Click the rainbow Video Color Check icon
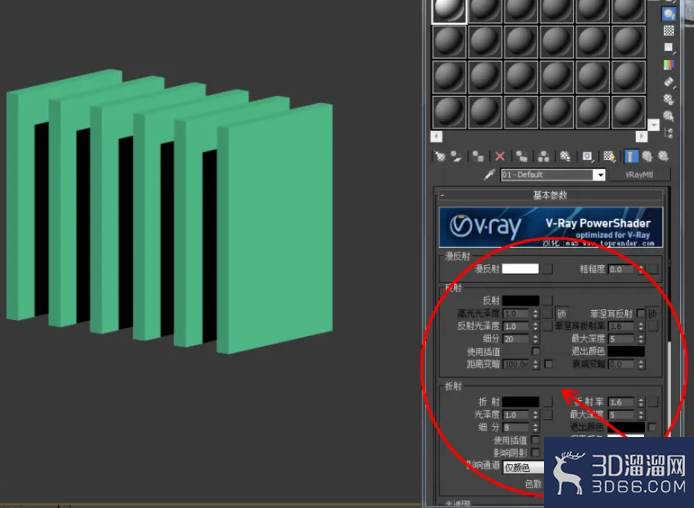The image size is (694, 508). [x=669, y=65]
